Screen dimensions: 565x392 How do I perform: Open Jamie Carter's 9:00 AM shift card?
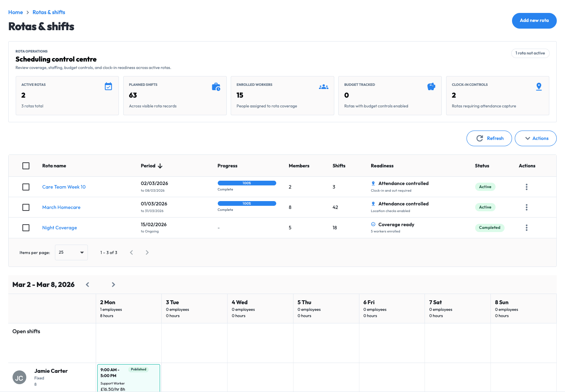point(129,378)
